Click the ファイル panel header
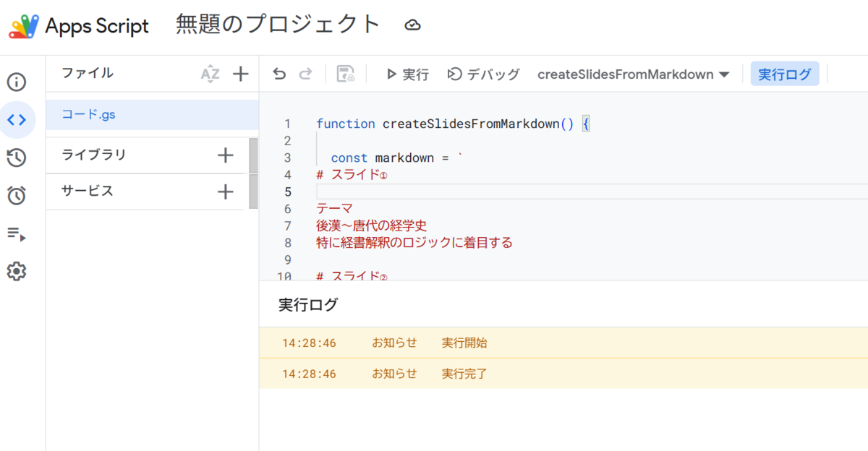 click(x=88, y=73)
